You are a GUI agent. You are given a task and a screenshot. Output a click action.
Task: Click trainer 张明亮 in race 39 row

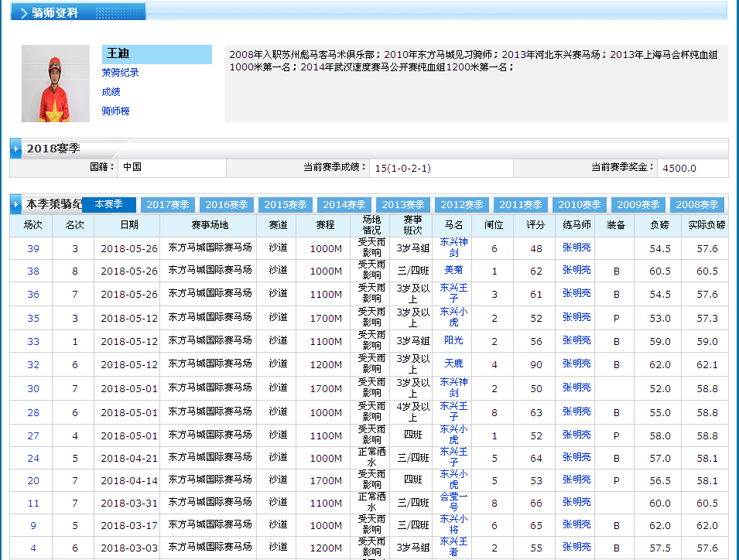pyautogui.click(x=576, y=248)
